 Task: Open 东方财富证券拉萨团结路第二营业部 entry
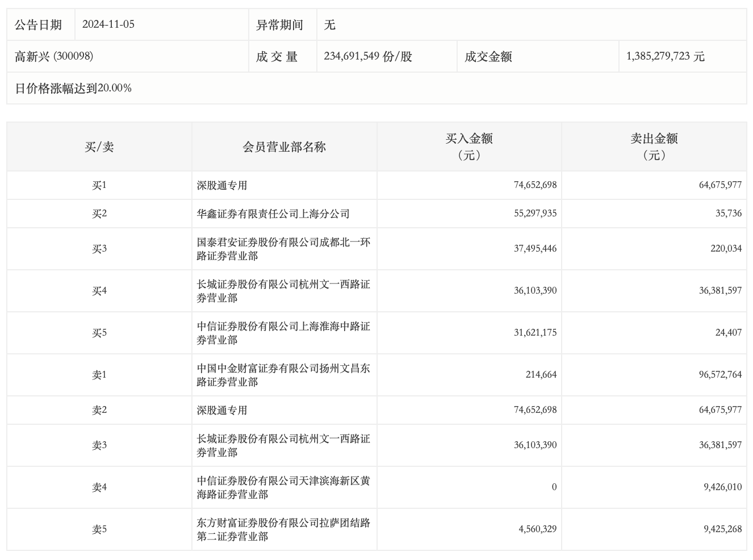coord(283,529)
